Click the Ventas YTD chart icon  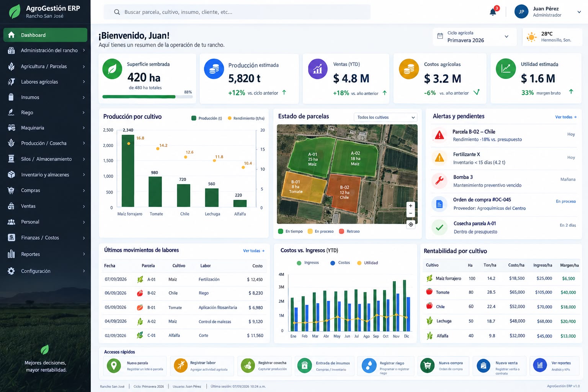tap(318, 69)
